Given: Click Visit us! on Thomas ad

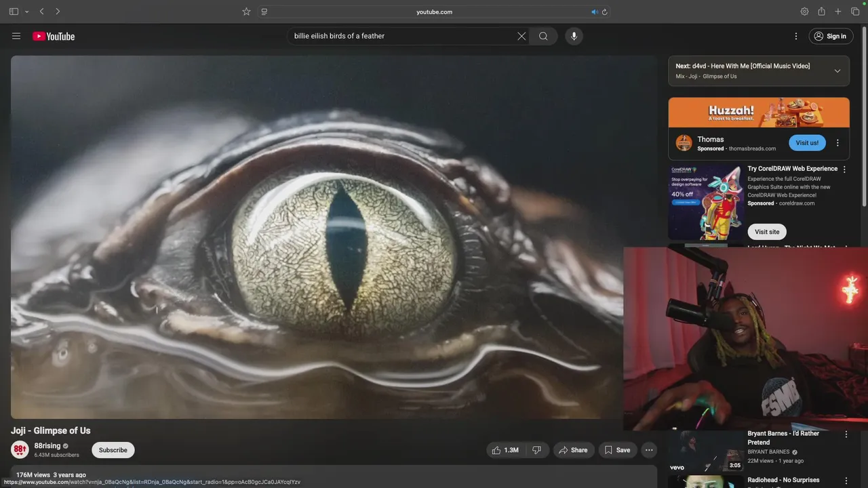Looking at the screenshot, I should click(807, 143).
